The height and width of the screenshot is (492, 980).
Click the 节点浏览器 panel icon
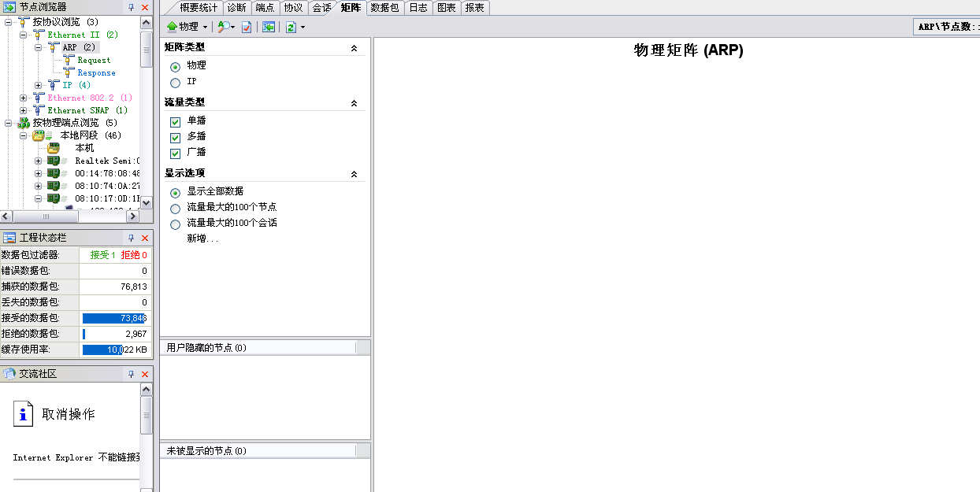pos(8,7)
